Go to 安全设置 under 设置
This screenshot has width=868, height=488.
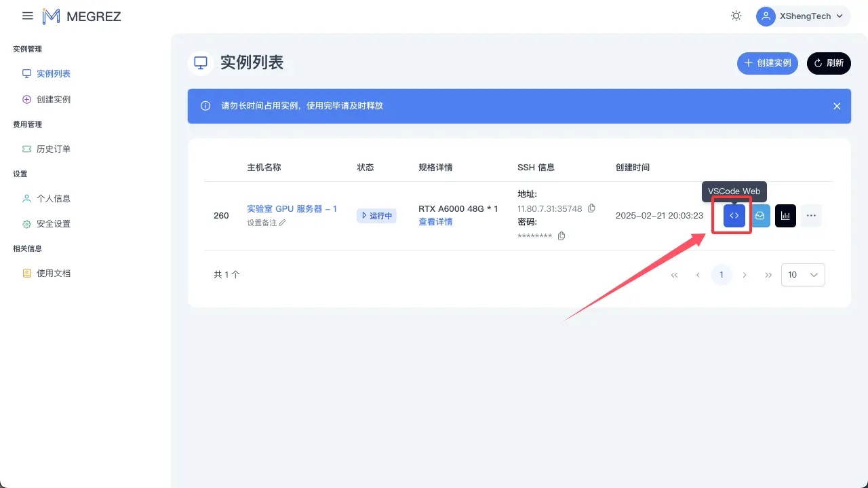click(53, 223)
